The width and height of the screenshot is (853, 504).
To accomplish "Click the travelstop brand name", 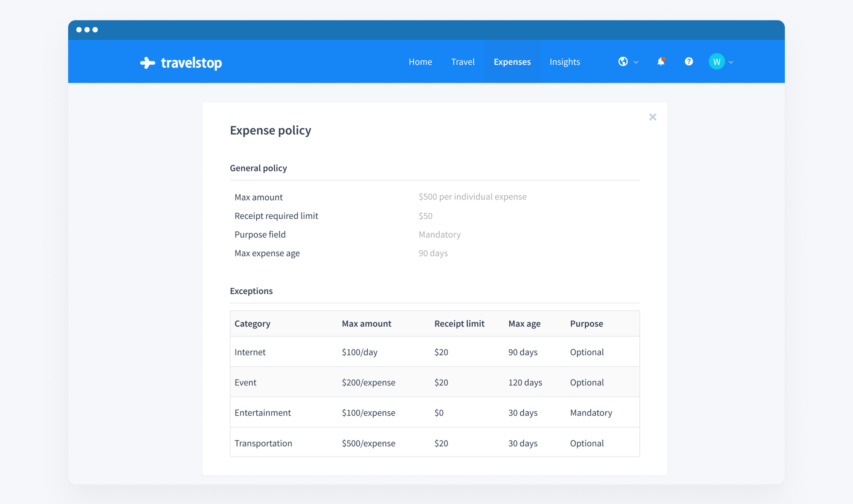I will [191, 63].
